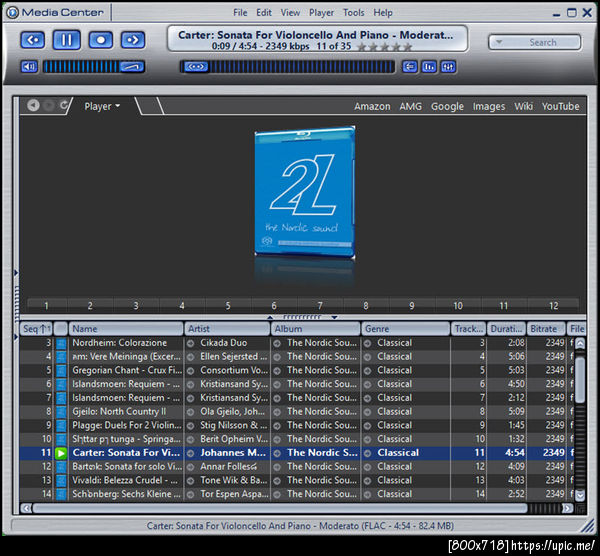Click the Stop button

click(101, 40)
